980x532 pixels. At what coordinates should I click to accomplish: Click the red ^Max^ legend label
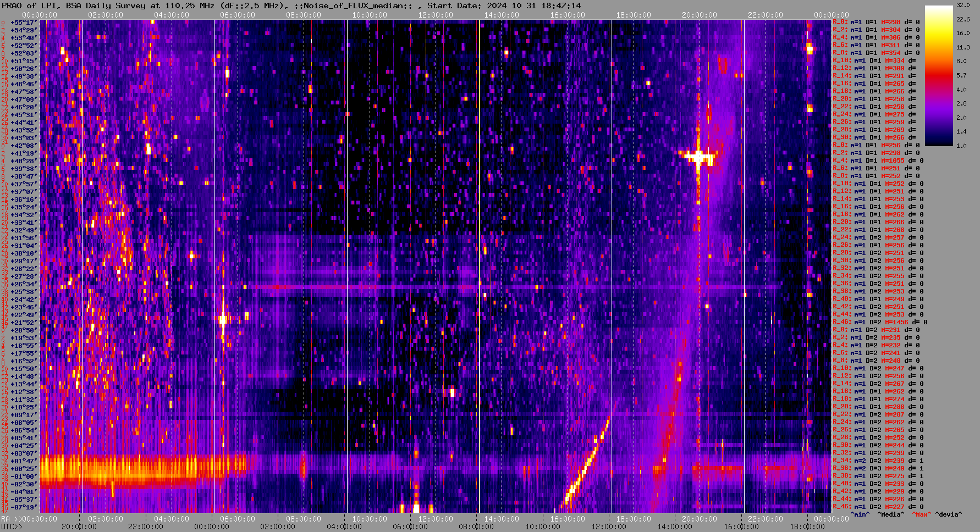pos(921,514)
